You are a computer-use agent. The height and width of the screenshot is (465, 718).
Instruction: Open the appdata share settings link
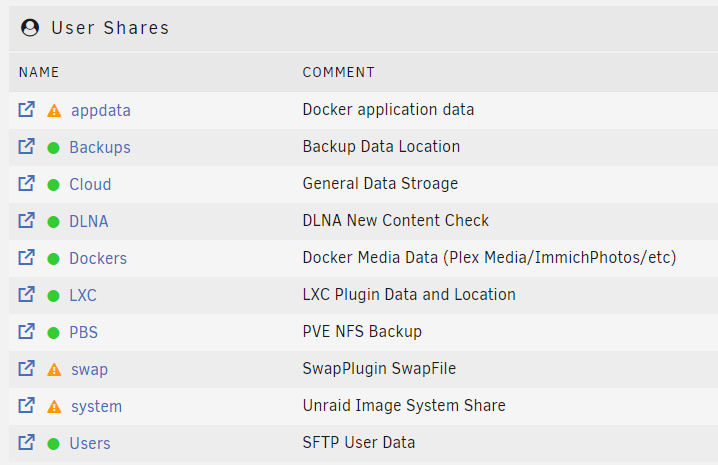101,110
